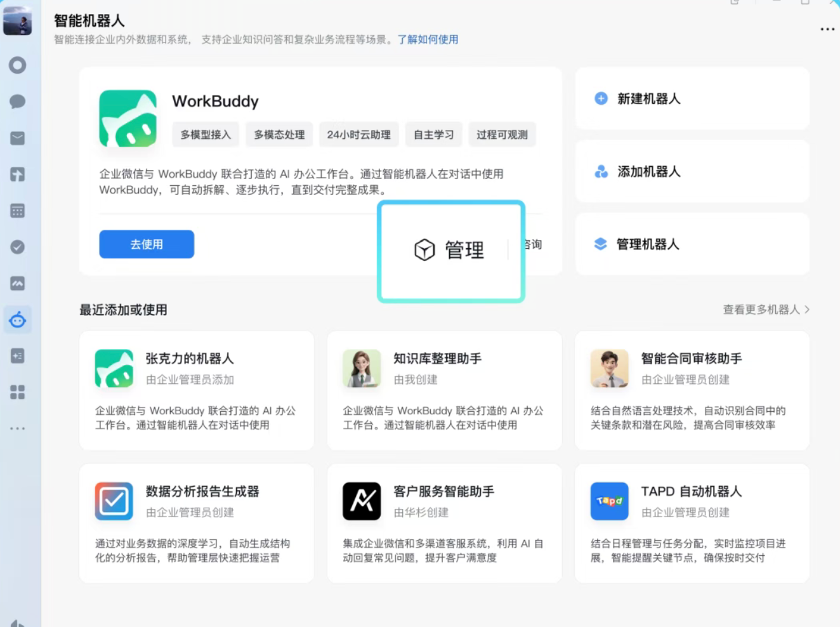
Task: Open the 张克力的机器人 card title
Action: 190,359
